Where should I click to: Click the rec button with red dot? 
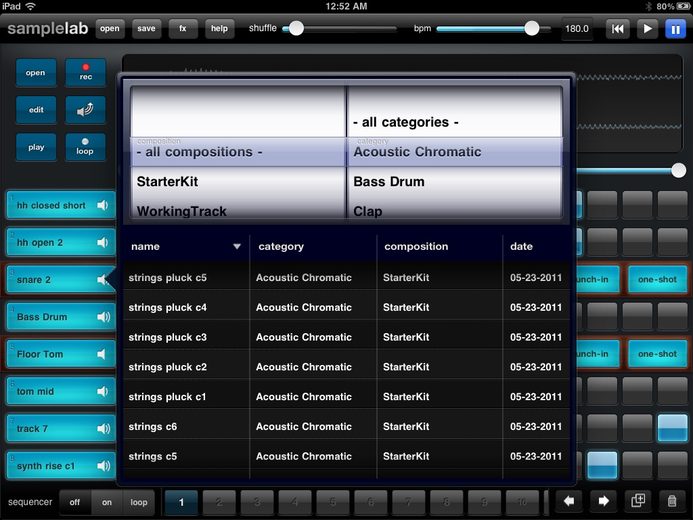coord(86,72)
